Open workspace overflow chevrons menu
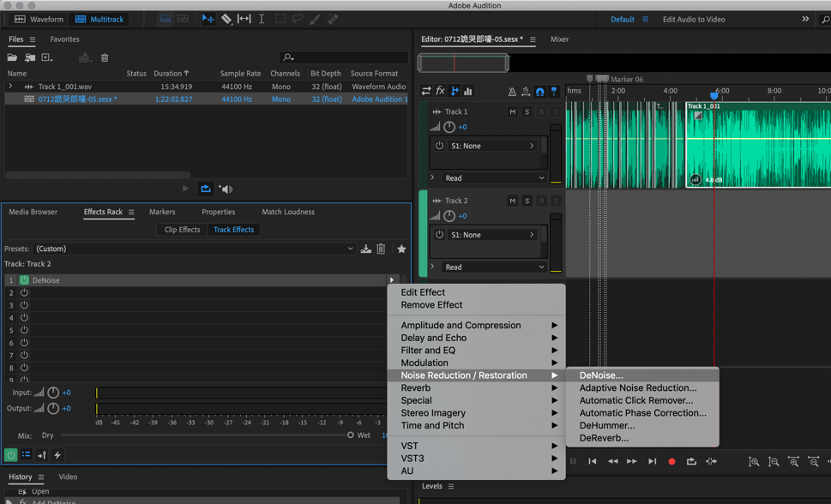The height and width of the screenshot is (504, 831). click(805, 19)
